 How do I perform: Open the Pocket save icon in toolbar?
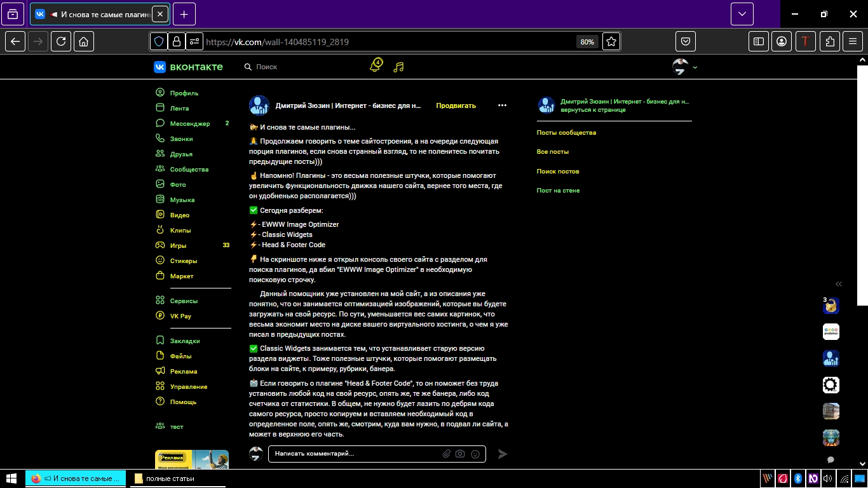tap(686, 41)
